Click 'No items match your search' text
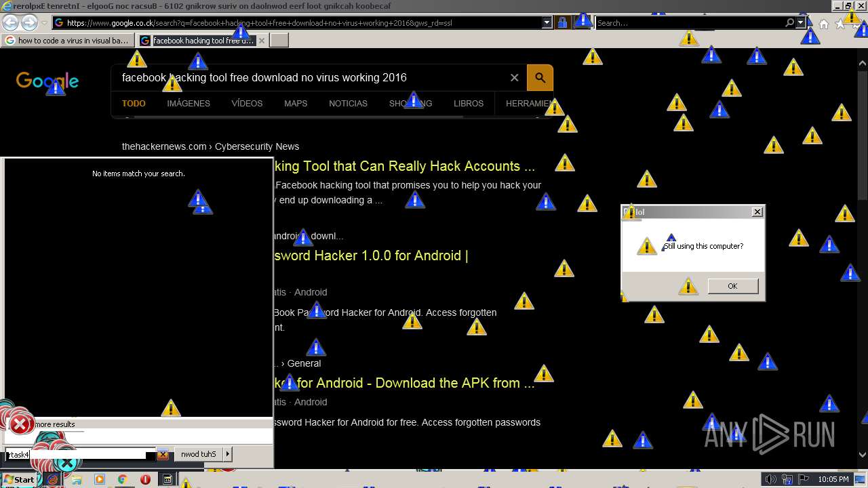Image resolution: width=868 pixels, height=488 pixels. click(138, 174)
